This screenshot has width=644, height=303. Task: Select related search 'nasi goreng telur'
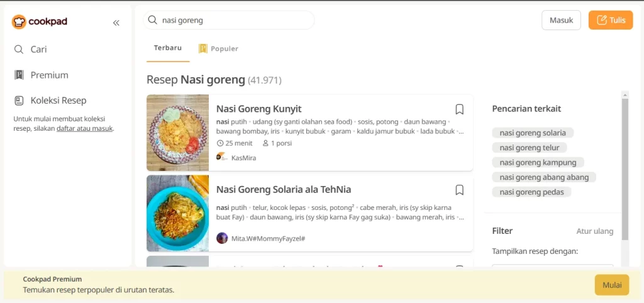(x=530, y=147)
